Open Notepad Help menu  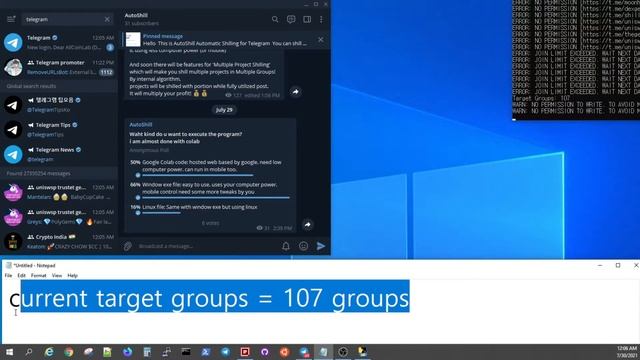[72, 276]
